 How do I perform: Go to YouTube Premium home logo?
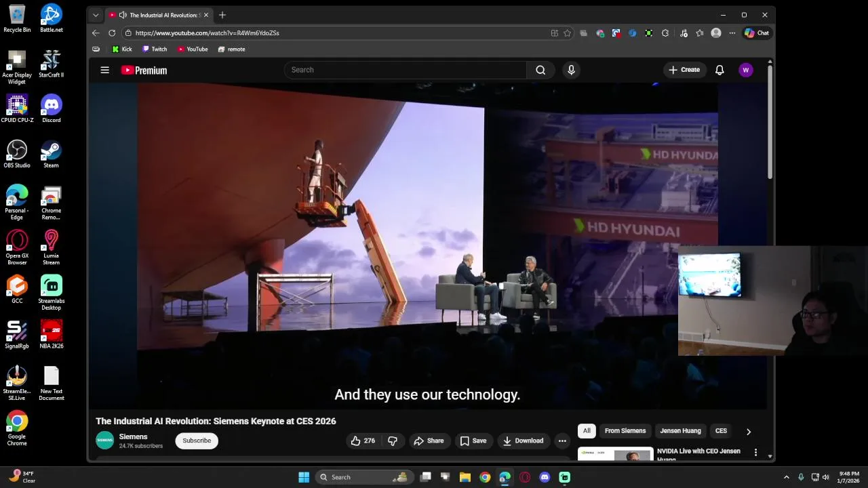144,70
